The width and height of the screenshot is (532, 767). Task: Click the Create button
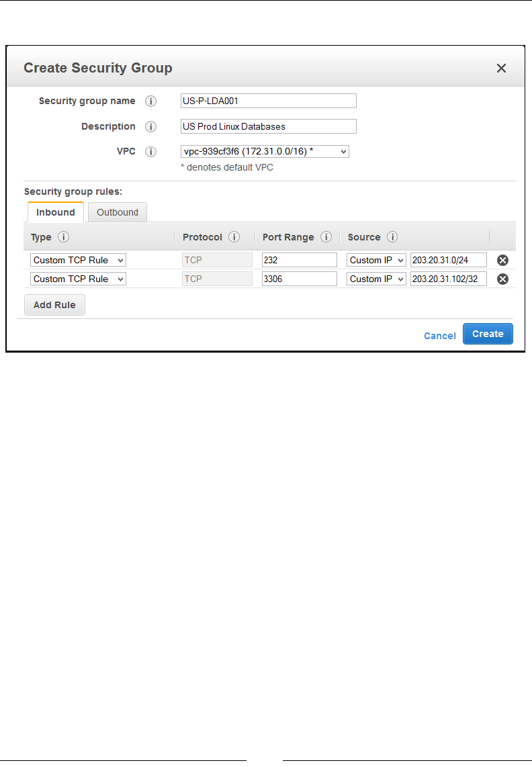coord(488,334)
